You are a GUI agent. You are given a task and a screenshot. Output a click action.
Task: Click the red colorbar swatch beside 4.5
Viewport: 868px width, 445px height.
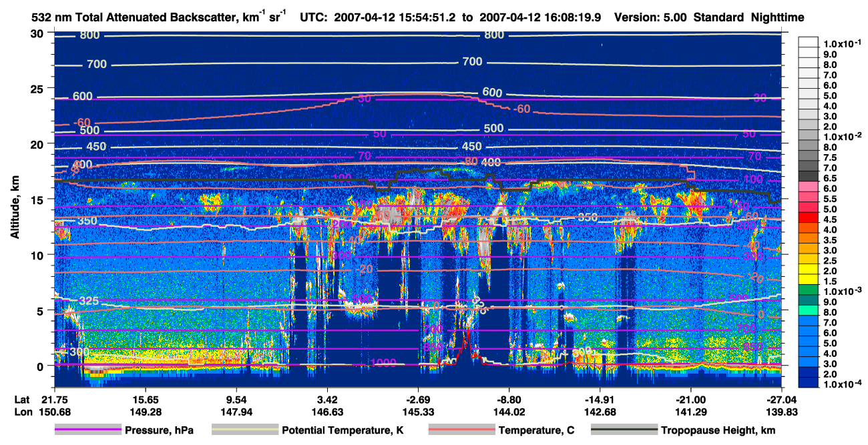pos(809,219)
